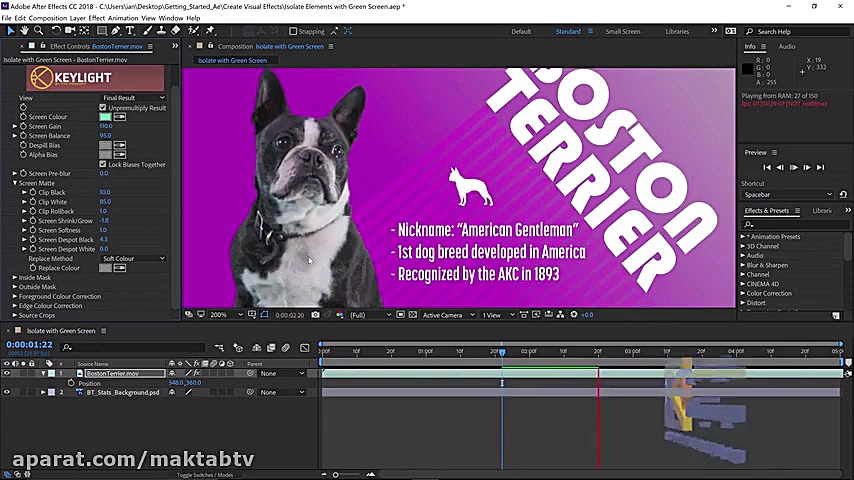Toggle the Snapping checkbox
The image size is (854, 480).
pos(291,31)
